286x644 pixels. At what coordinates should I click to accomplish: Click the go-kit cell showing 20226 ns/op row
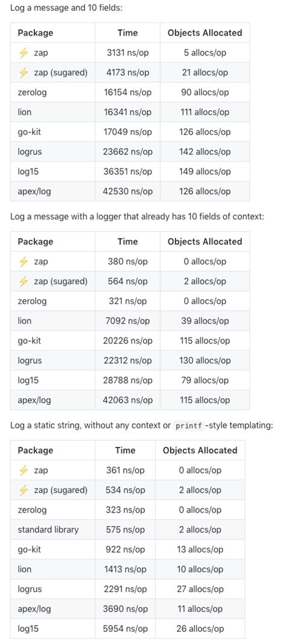pyautogui.click(x=52, y=341)
